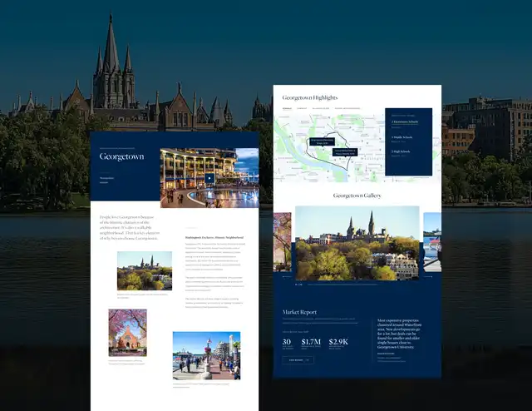Screen dimensions: 532x411
Task: Click the '30' market statistic
Action: (287, 342)
